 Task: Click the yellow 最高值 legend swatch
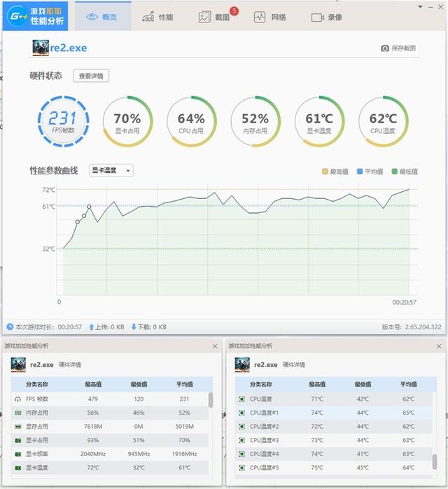[x=325, y=172]
